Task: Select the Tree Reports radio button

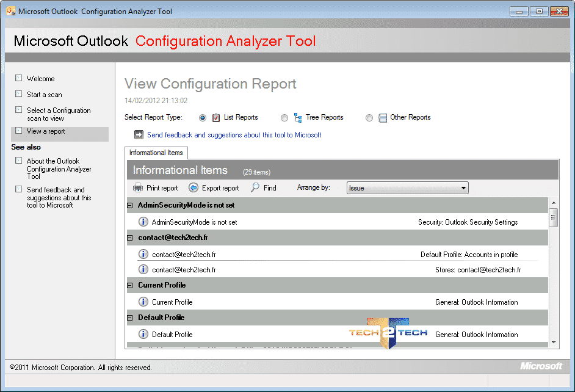Action: 284,118
